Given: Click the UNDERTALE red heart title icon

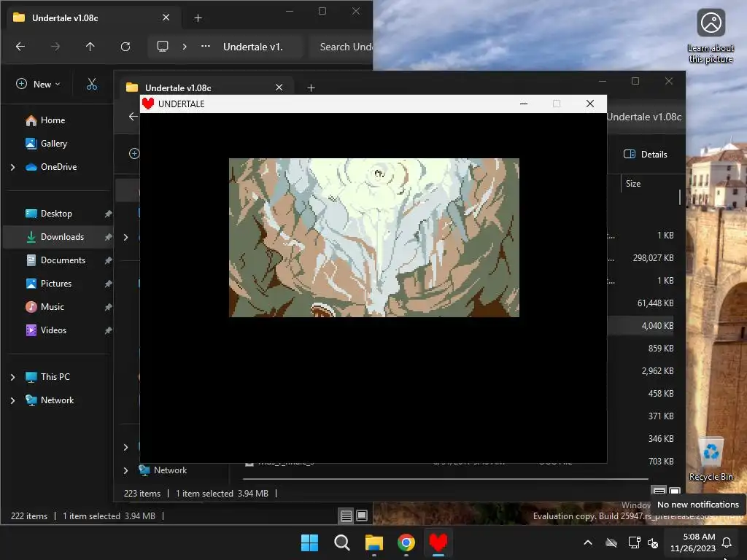Looking at the screenshot, I should pyautogui.click(x=148, y=104).
